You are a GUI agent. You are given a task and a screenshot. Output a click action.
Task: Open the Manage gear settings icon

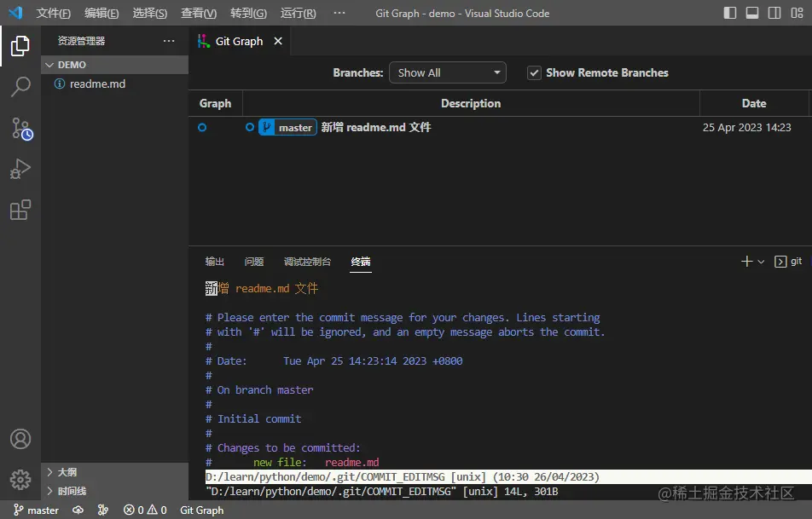[x=20, y=480]
